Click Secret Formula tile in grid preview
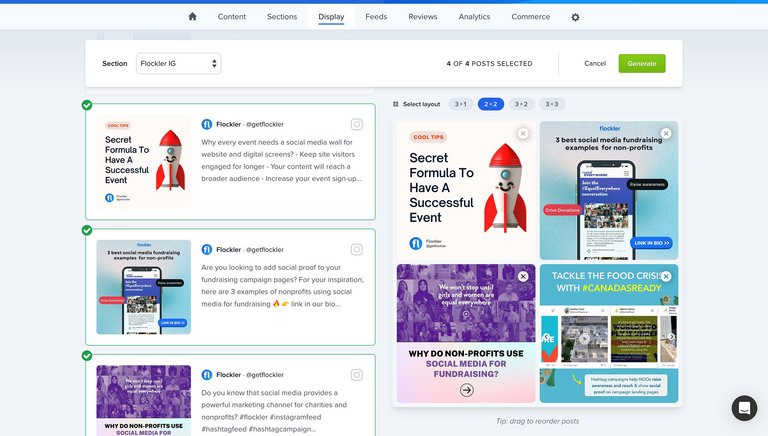768x436 pixels. (466, 191)
